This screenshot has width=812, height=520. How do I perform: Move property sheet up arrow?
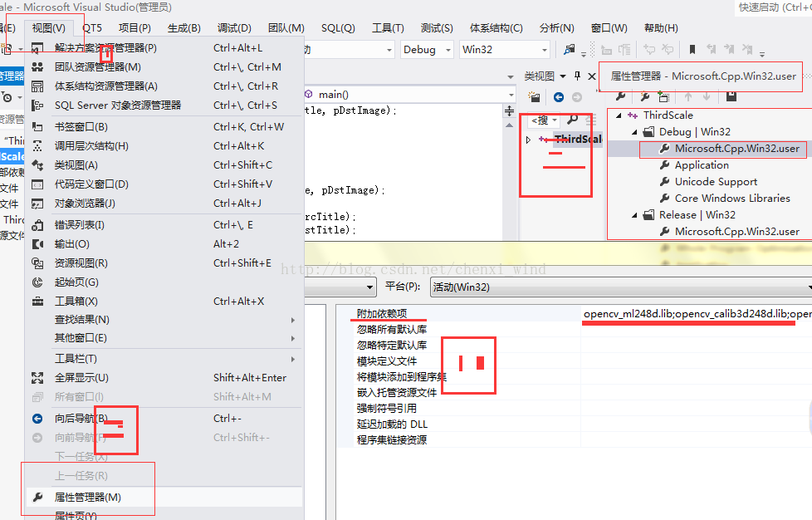[x=687, y=97]
